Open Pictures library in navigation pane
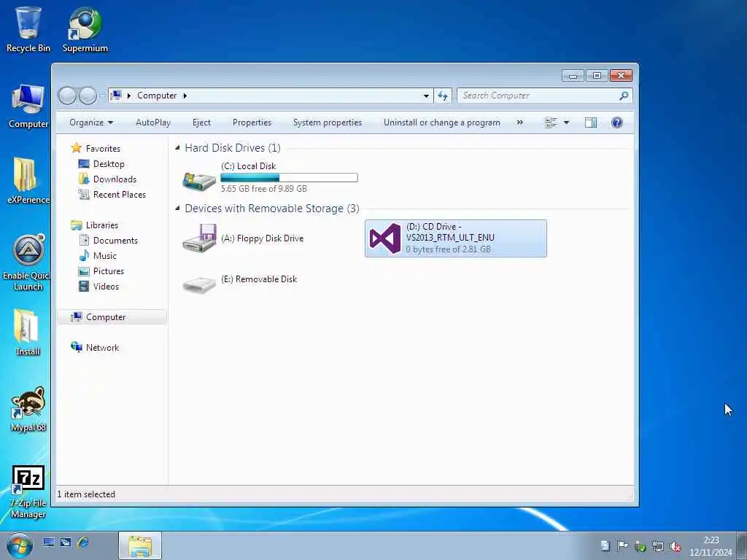 pos(108,271)
